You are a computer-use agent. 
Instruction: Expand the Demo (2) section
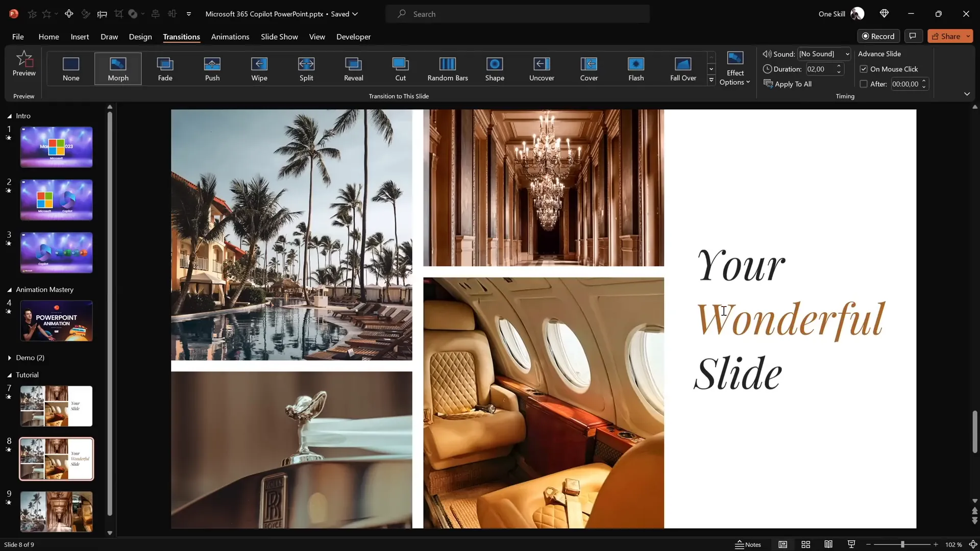point(10,358)
